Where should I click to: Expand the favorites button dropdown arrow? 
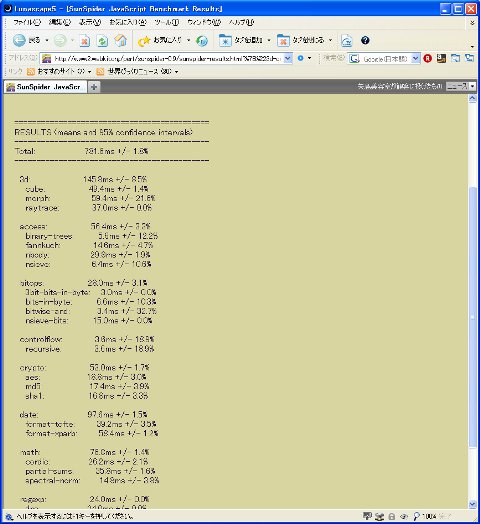[189, 40]
